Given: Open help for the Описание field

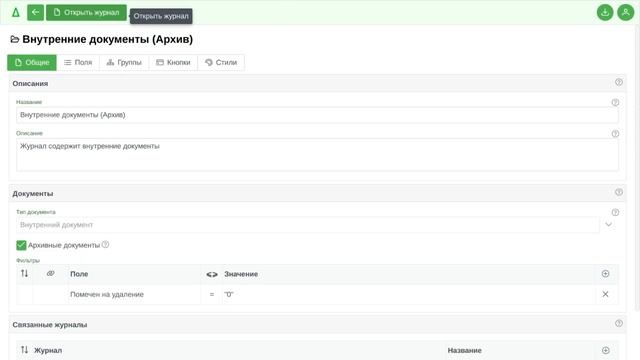Looking at the screenshot, I should pos(615,134).
